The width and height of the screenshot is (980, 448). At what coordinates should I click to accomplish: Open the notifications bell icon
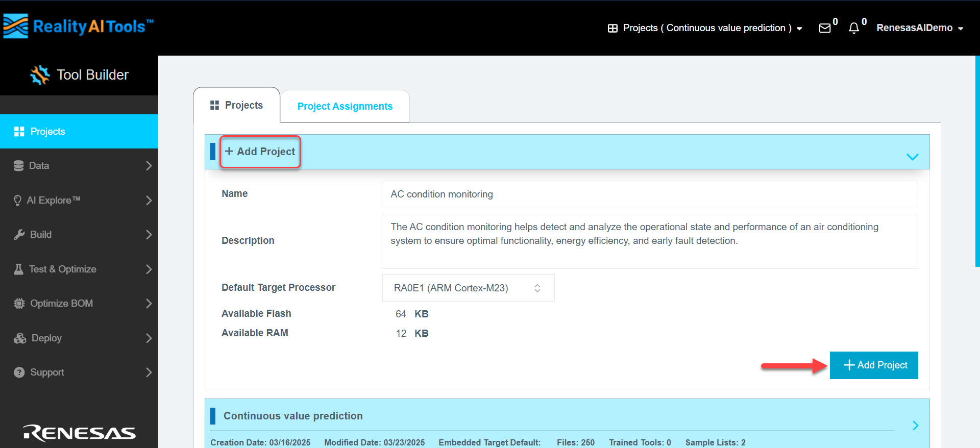[x=853, y=28]
